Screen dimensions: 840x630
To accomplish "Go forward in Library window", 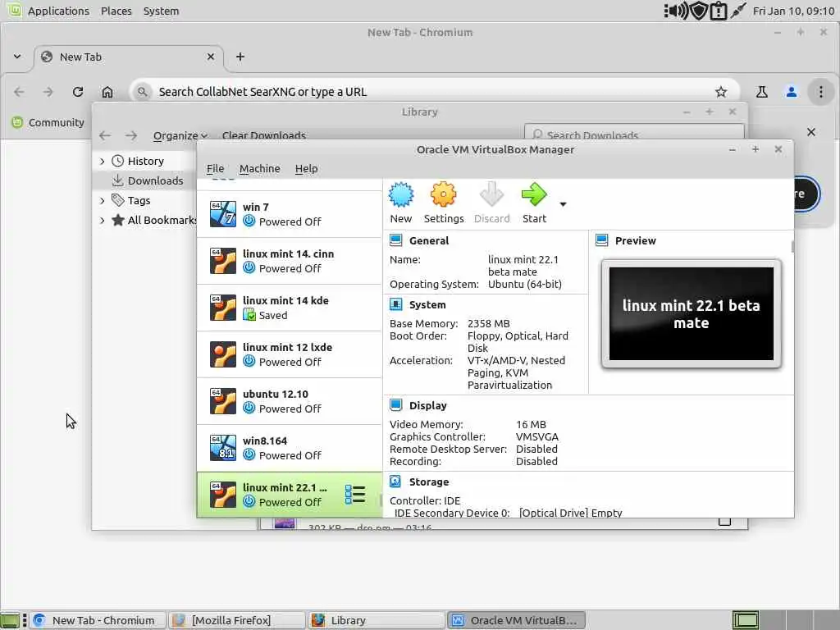I will coord(131,135).
